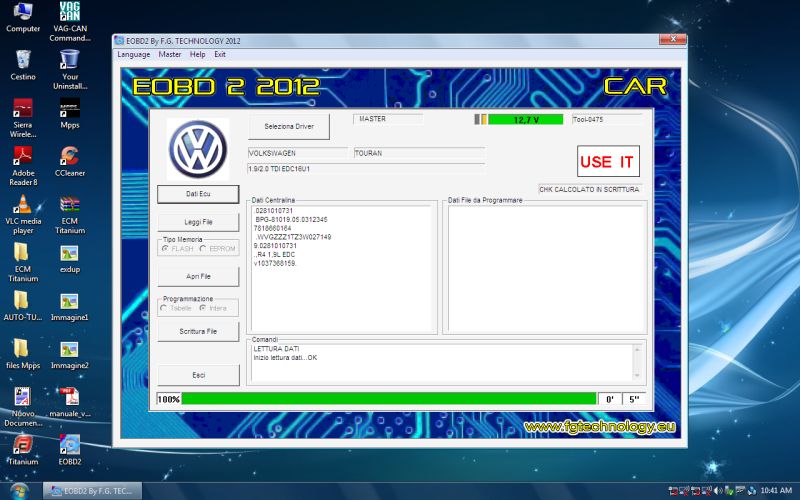Open Nuovo Documento desktop file
This screenshot has height=500, width=800.
pyautogui.click(x=23, y=407)
